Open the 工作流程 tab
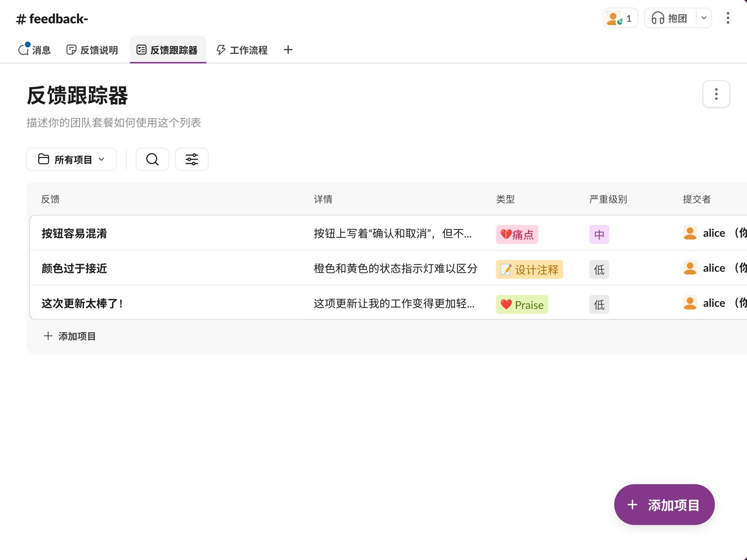 coord(242,49)
